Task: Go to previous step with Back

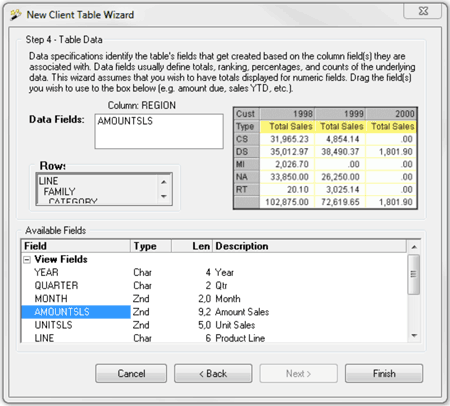Action: pyautogui.click(x=213, y=373)
